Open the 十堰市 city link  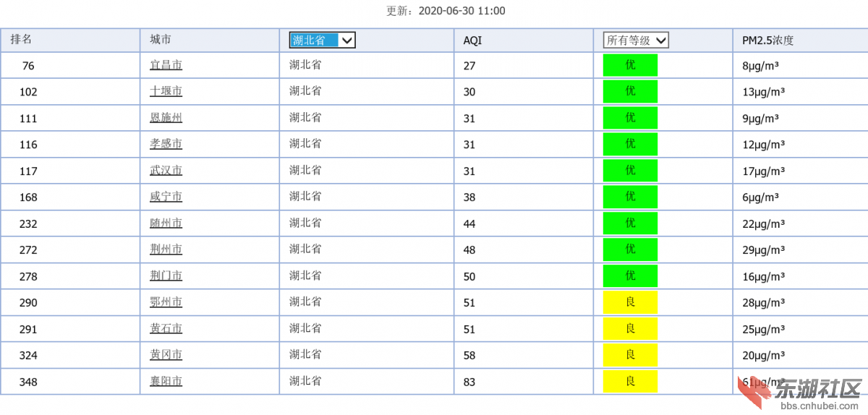coord(166,91)
